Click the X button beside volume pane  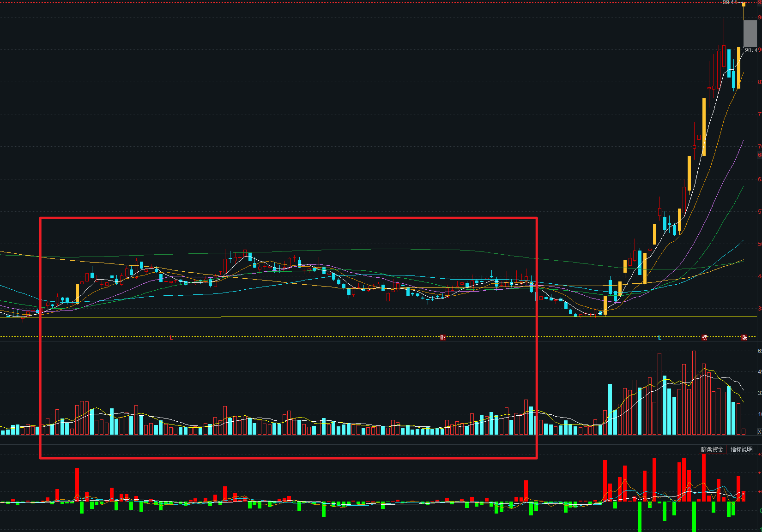pos(759,432)
